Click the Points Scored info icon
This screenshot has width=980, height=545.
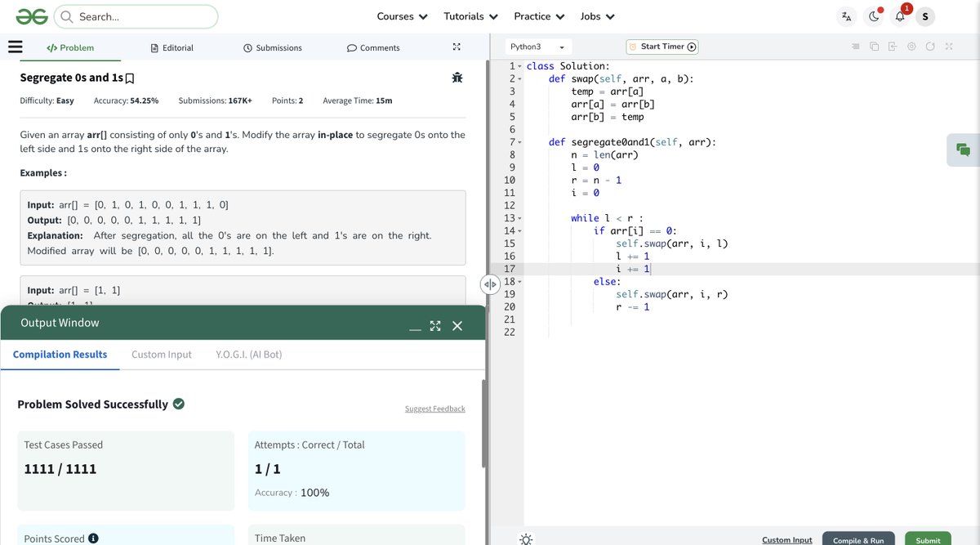(x=93, y=538)
